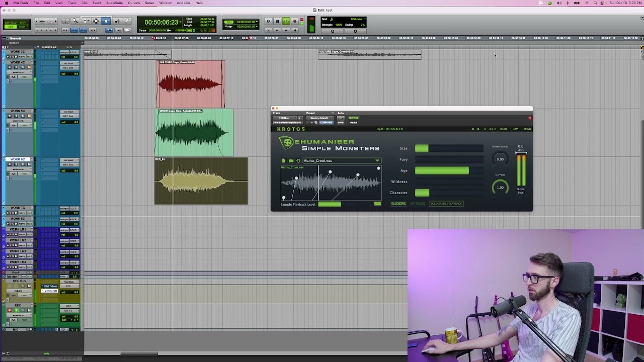Click the Character slider bar

click(x=449, y=193)
